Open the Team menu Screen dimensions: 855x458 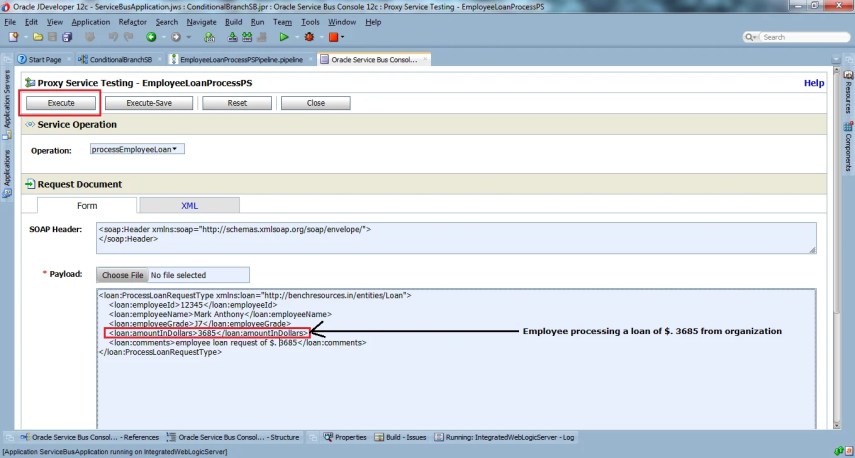[282, 22]
